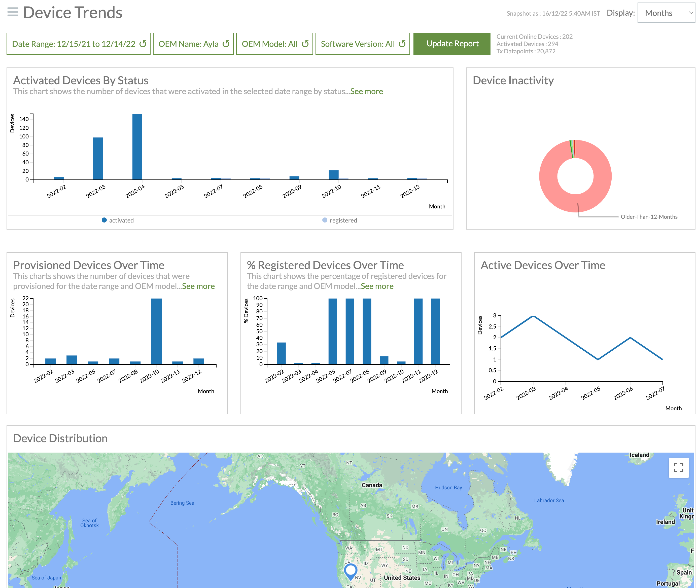Click the Update Report button
700x588 pixels.
point(452,44)
